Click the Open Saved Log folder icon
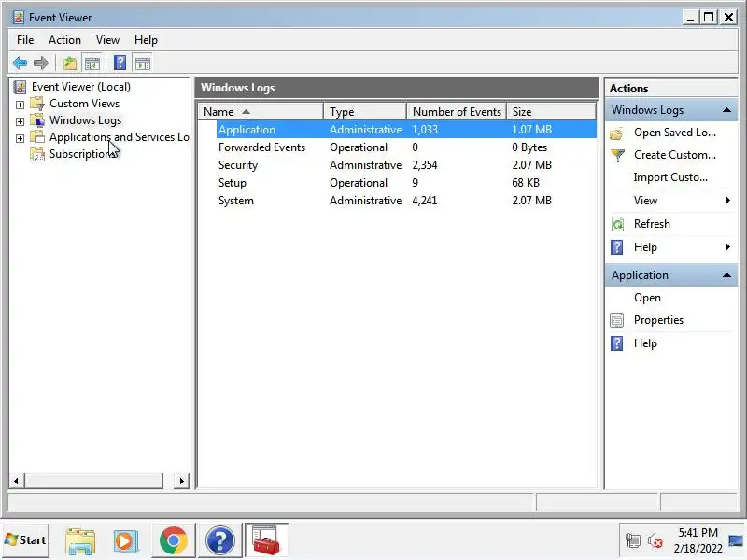The image size is (747, 560). 617,133
